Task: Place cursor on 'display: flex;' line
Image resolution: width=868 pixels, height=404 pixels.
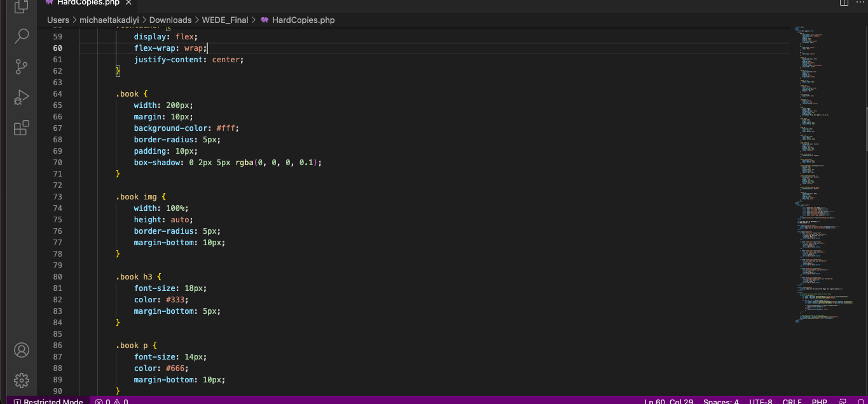Action: (166, 37)
